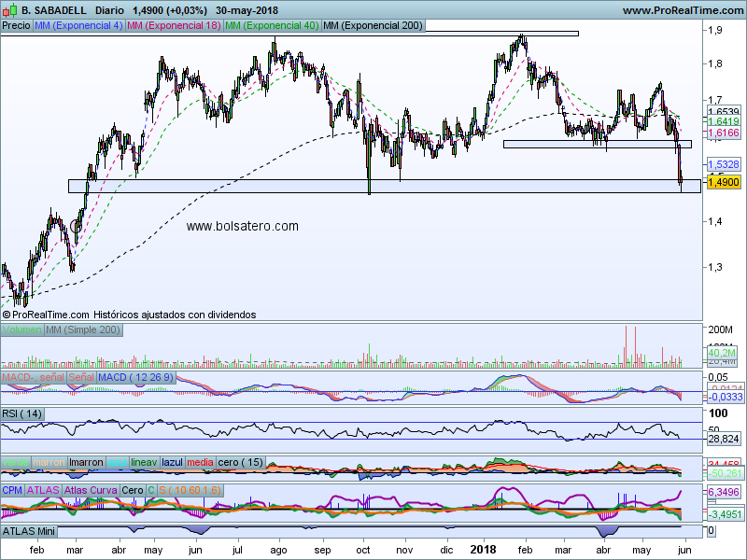
Task: Select the Volumen indicator label
Action: (22, 330)
